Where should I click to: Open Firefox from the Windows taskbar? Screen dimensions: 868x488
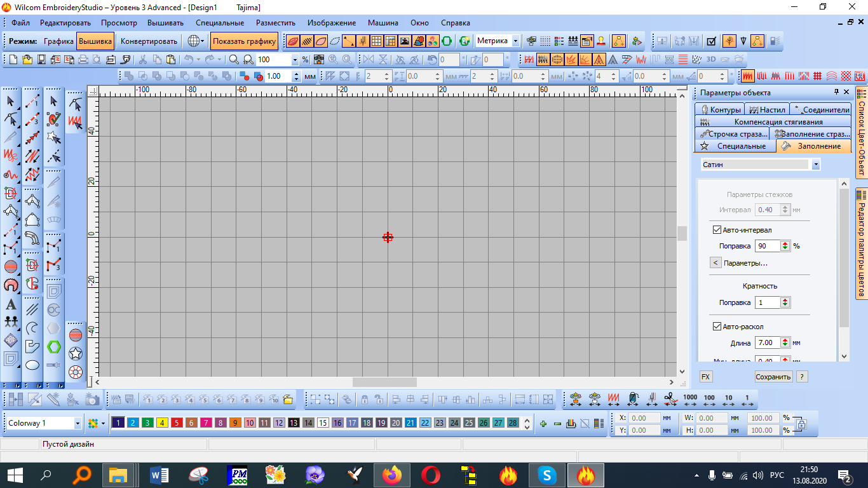(x=392, y=475)
